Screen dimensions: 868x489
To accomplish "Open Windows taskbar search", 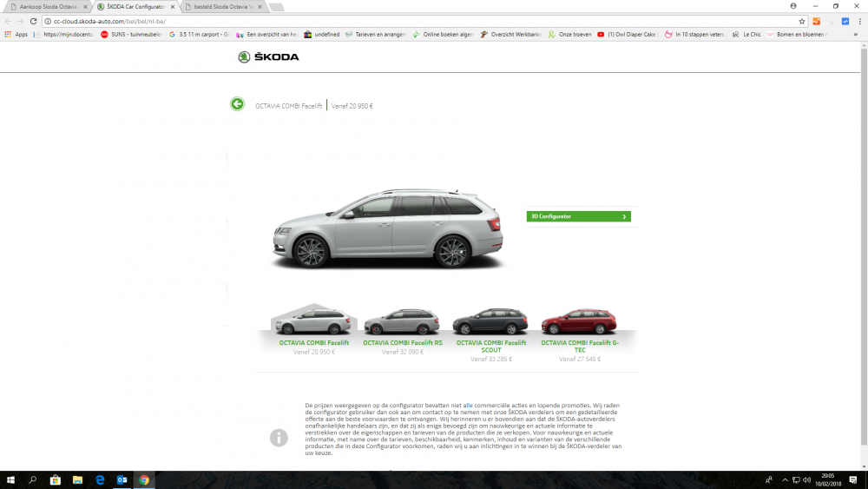I will [33, 479].
